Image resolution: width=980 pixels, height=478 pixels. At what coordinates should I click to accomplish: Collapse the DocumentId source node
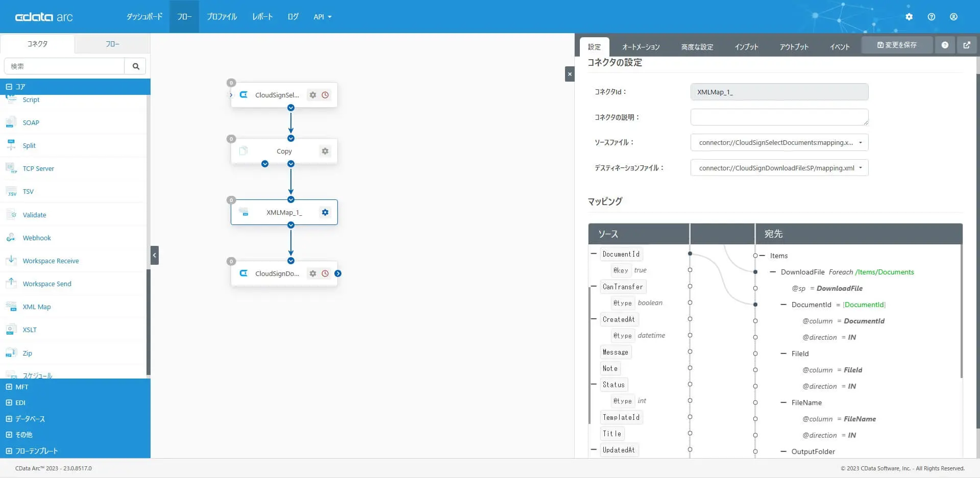click(594, 254)
